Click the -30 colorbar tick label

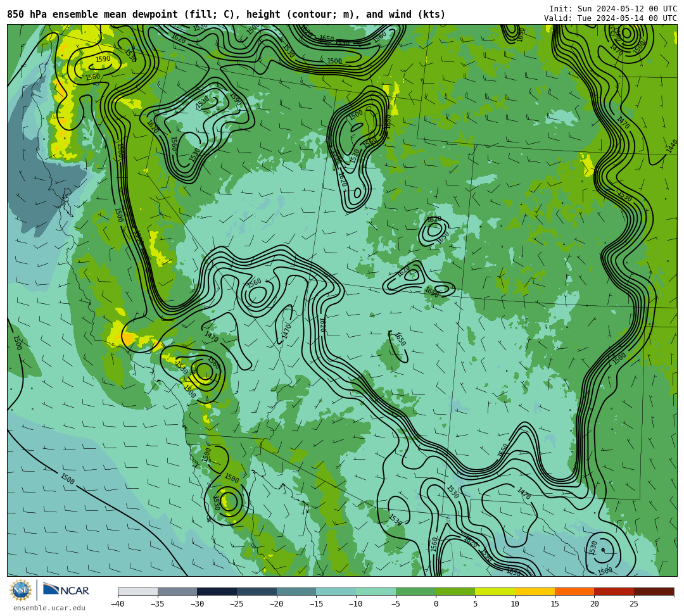[197, 604]
